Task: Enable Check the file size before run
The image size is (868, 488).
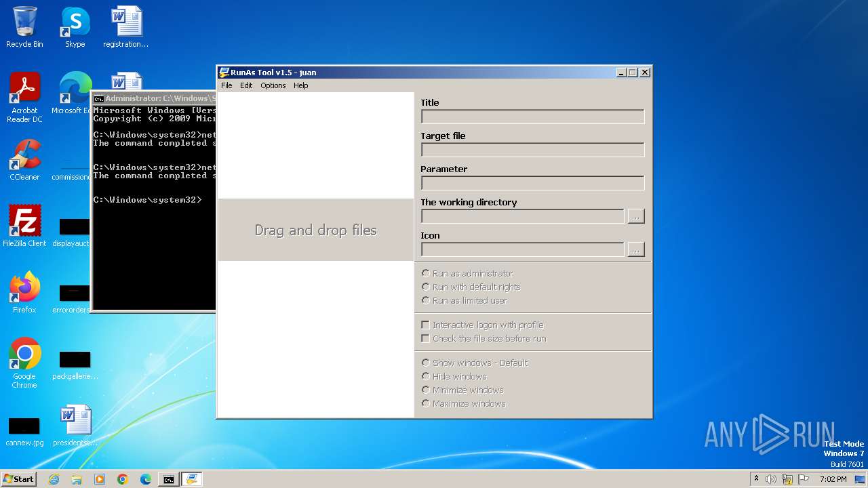Action: [484, 338]
